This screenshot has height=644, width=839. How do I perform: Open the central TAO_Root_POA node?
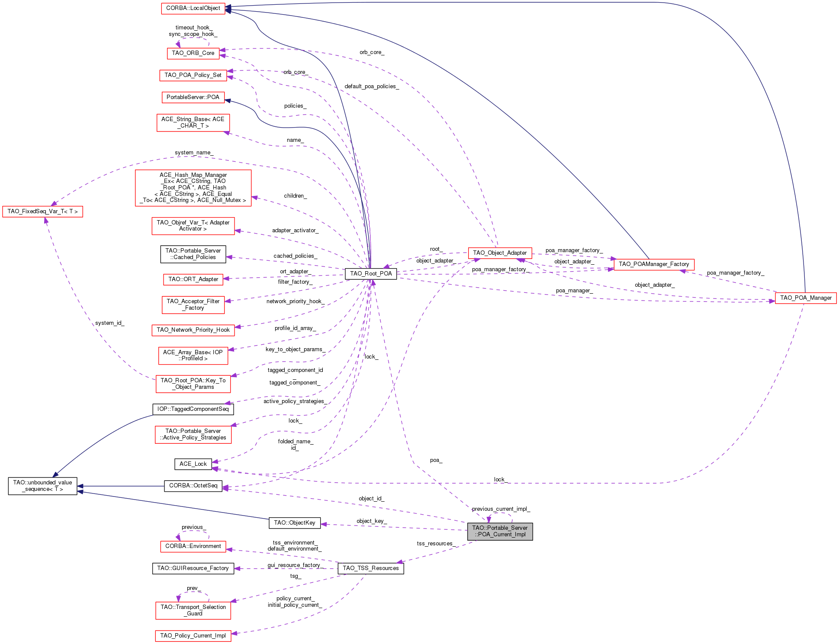[x=371, y=274]
